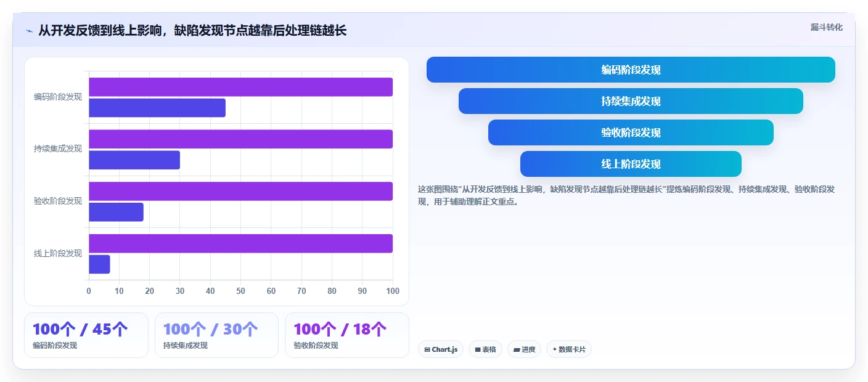Image resolution: width=868 pixels, height=382 pixels.
Task: Click 编码阶段发现 label in data card
Action: pos(55,346)
